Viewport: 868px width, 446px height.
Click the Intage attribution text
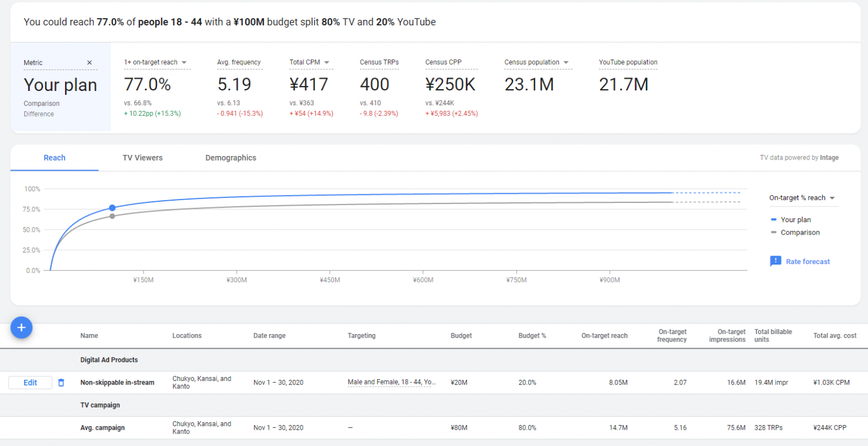[830, 158]
